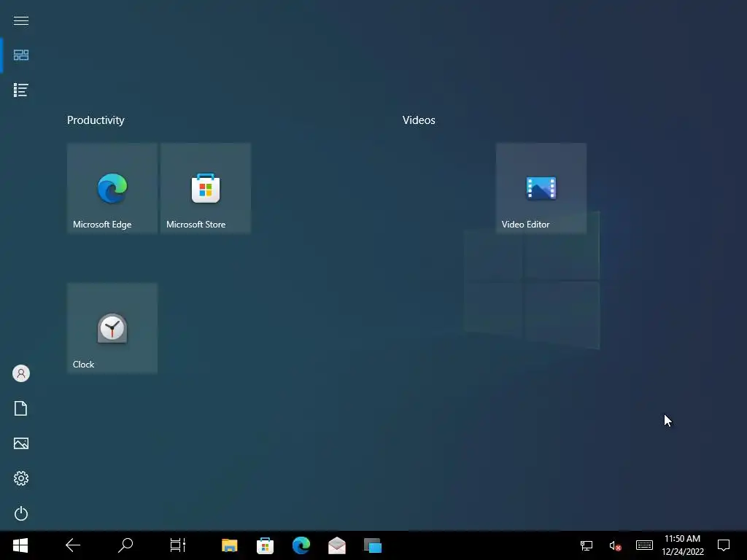Open the Mail app on taskbar

coord(337,545)
